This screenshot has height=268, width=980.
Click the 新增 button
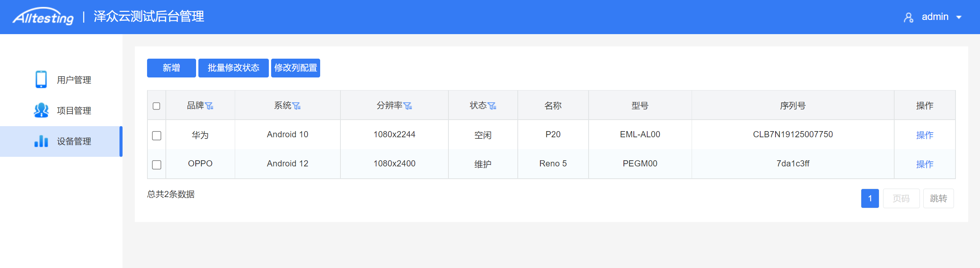(171, 68)
